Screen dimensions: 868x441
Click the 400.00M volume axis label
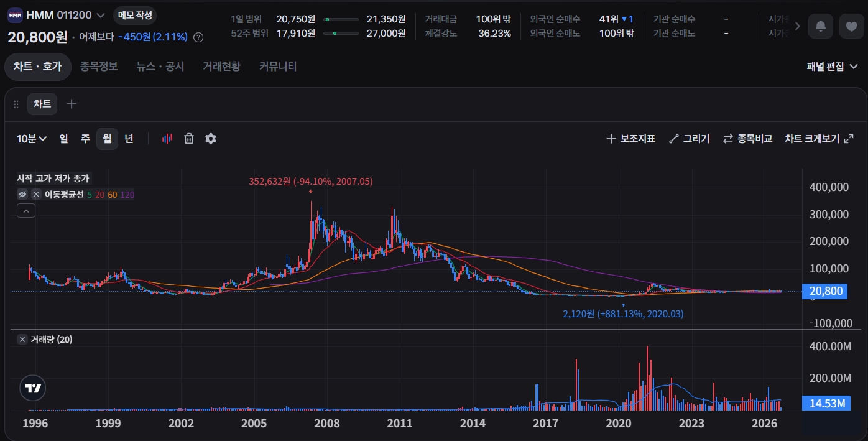pyautogui.click(x=831, y=346)
